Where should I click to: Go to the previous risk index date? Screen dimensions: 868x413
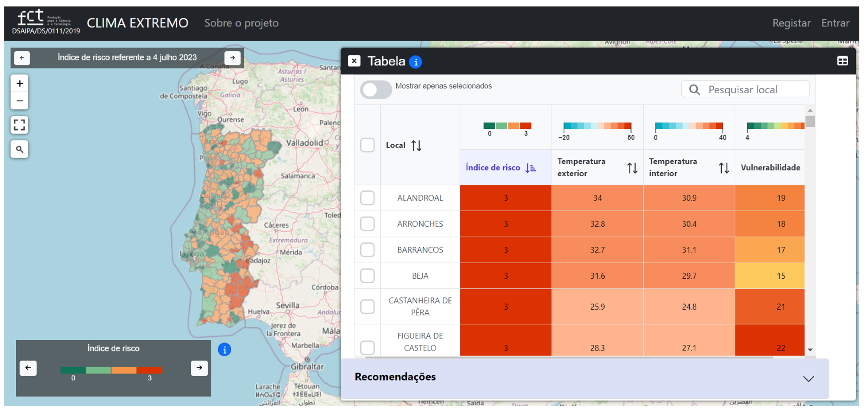point(22,58)
